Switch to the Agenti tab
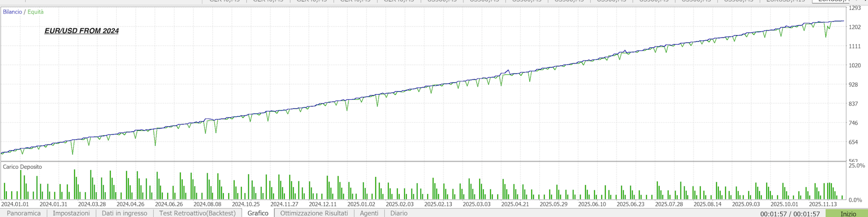The image size is (868, 217). coord(369,213)
